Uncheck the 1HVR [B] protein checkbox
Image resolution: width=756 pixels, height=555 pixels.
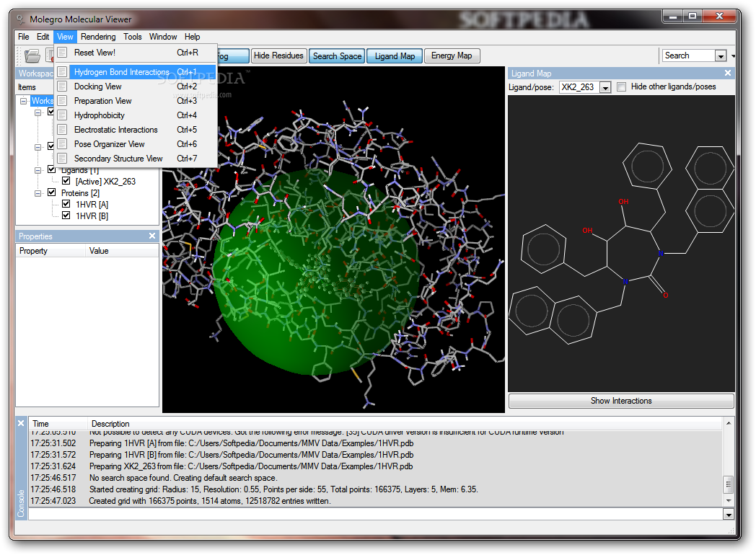[66, 216]
